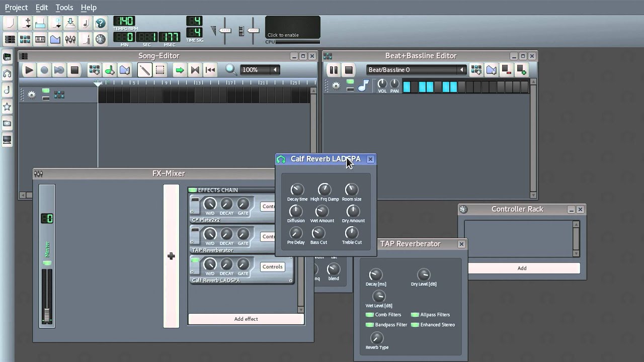This screenshot has width=644, height=362.
Task: Open My Home sidebar star icon
Action: point(7,107)
